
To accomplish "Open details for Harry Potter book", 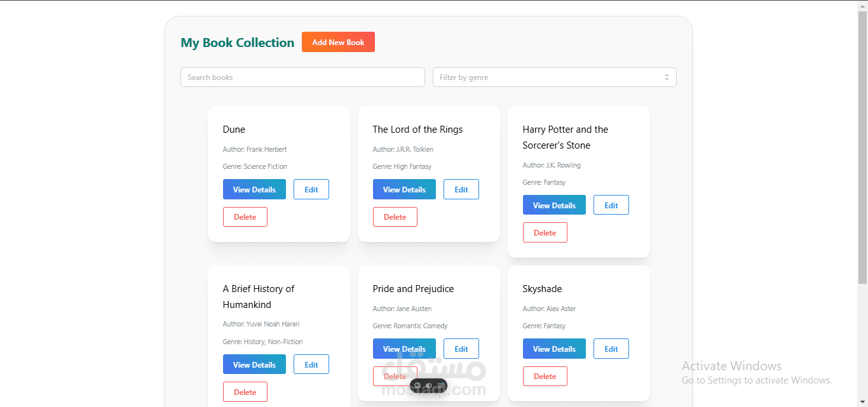I will pos(554,205).
